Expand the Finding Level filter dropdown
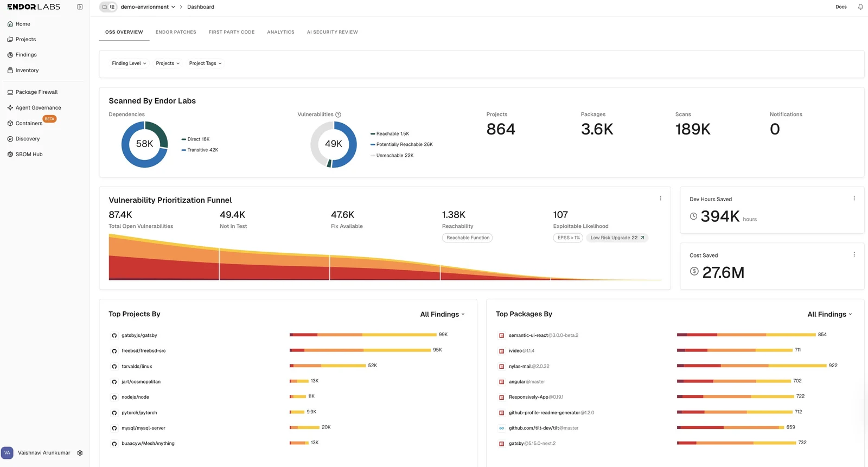The height and width of the screenshot is (467, 868). click(x=129, y=63)
